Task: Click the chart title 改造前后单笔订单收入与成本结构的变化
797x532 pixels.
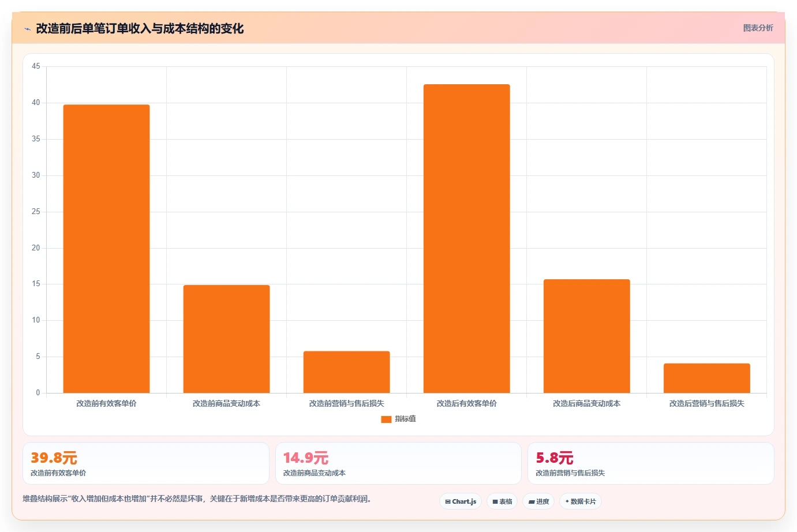Action: [x=140, y=28]
